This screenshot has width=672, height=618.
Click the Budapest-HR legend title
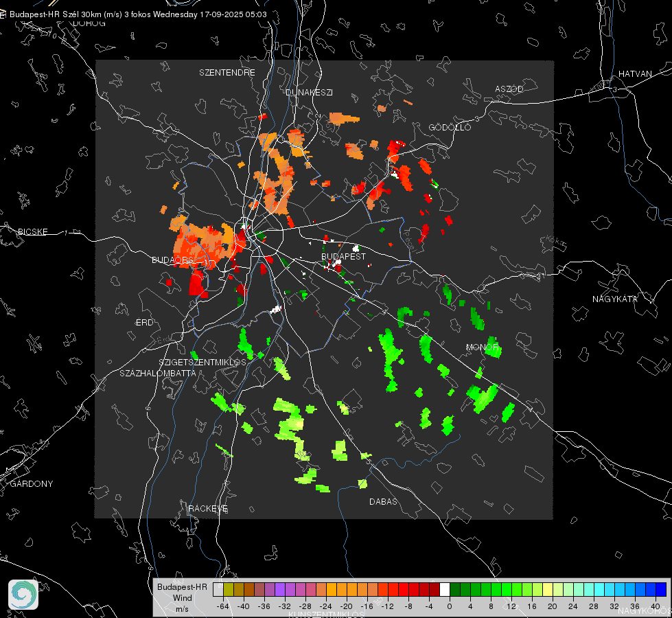182,586
